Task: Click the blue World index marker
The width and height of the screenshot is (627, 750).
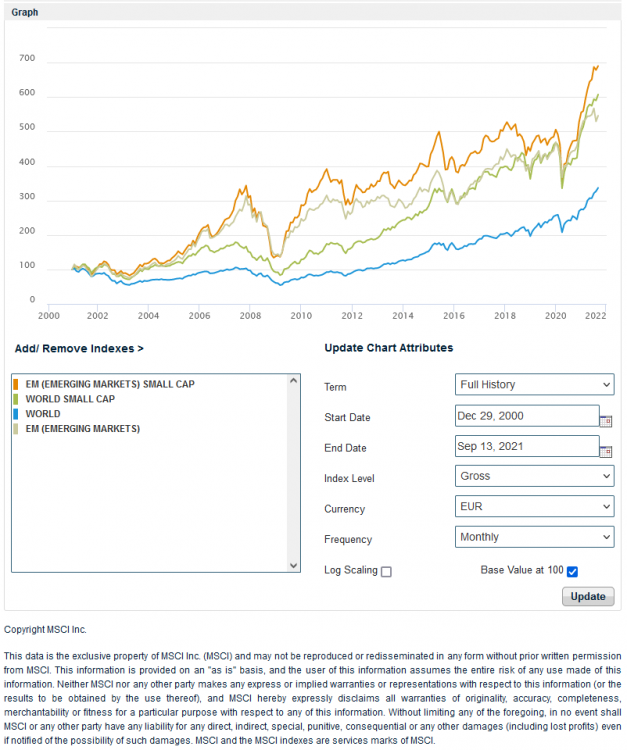Action: pos(16,414)
